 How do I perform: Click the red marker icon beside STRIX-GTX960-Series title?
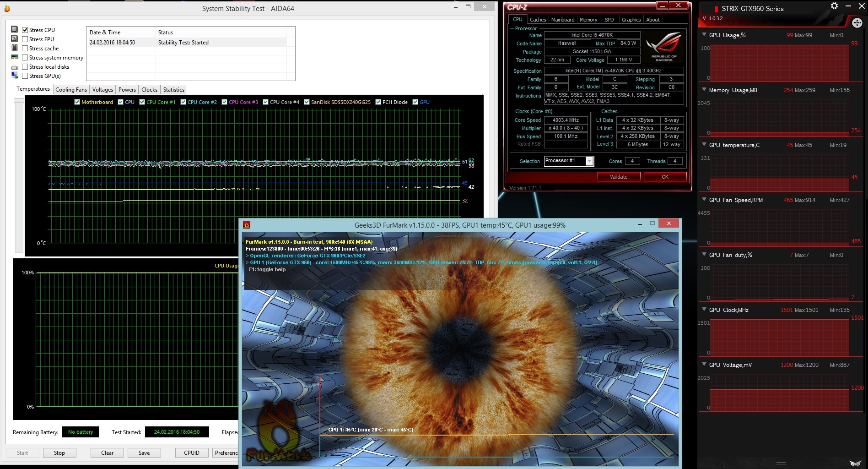point(716,9)
